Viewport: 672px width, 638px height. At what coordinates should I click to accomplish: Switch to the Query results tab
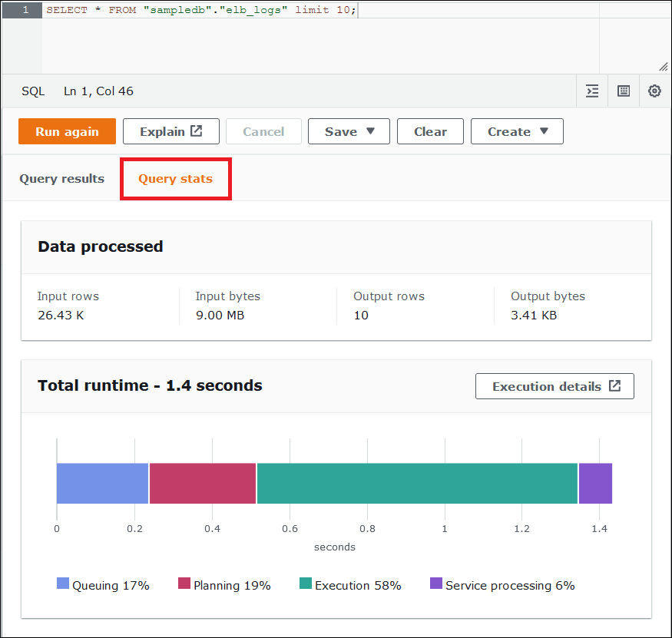pyautogui.click(x=61, y=178)
